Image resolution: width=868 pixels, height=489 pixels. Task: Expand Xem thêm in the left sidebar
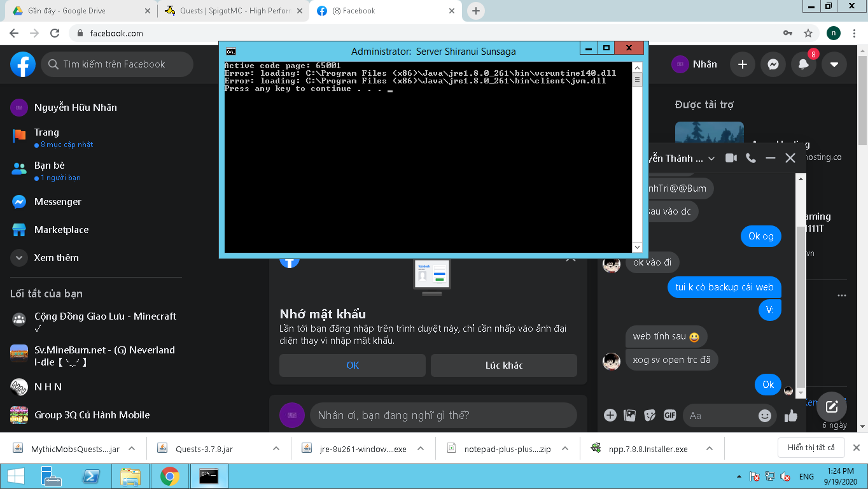(57, 258)
